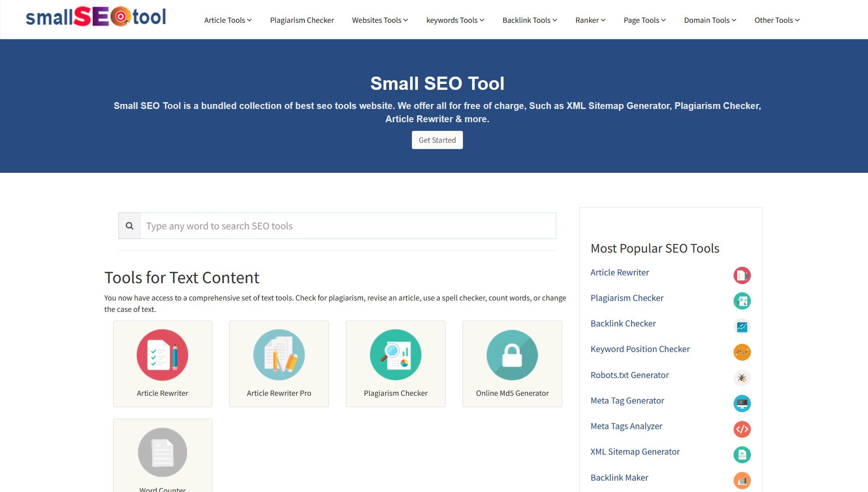868x492 pixels.
Task: Open the Domain Tools dropdown
Action: (710, 20)
